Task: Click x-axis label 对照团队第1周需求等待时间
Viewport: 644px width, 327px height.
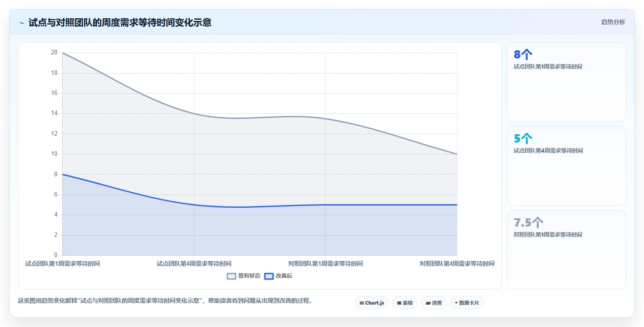Action: point(325,264)
